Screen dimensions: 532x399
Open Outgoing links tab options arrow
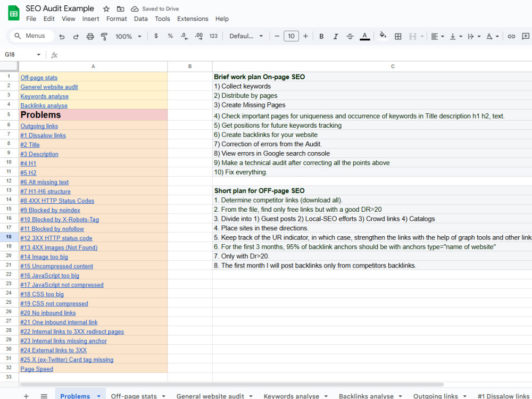[x=464, y=396]
